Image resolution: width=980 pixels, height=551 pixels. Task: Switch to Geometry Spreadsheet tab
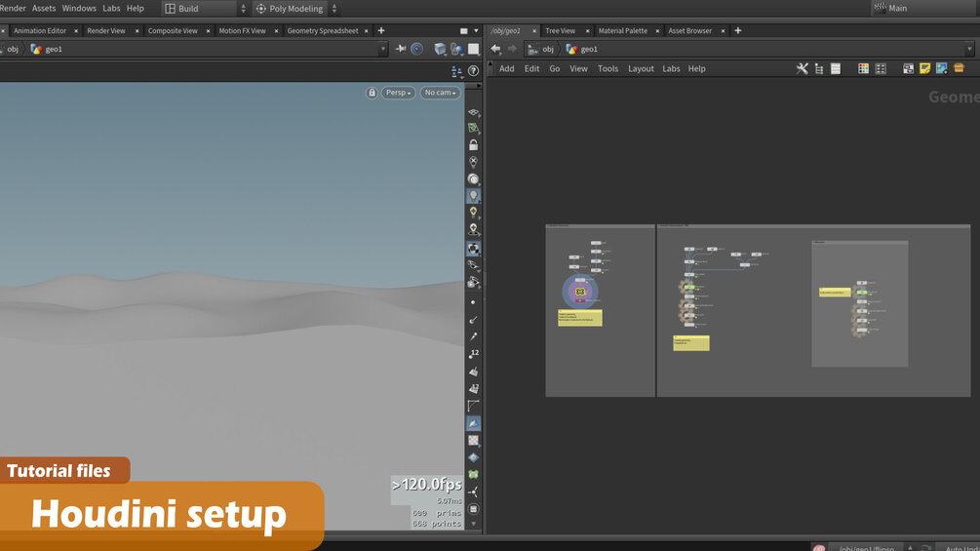point(323,30)
